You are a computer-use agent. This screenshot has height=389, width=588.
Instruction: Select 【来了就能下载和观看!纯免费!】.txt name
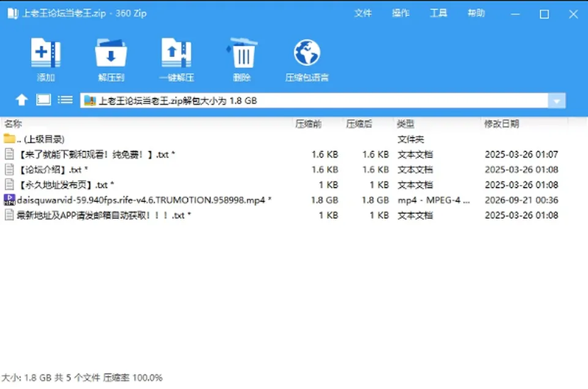[96, 154]
